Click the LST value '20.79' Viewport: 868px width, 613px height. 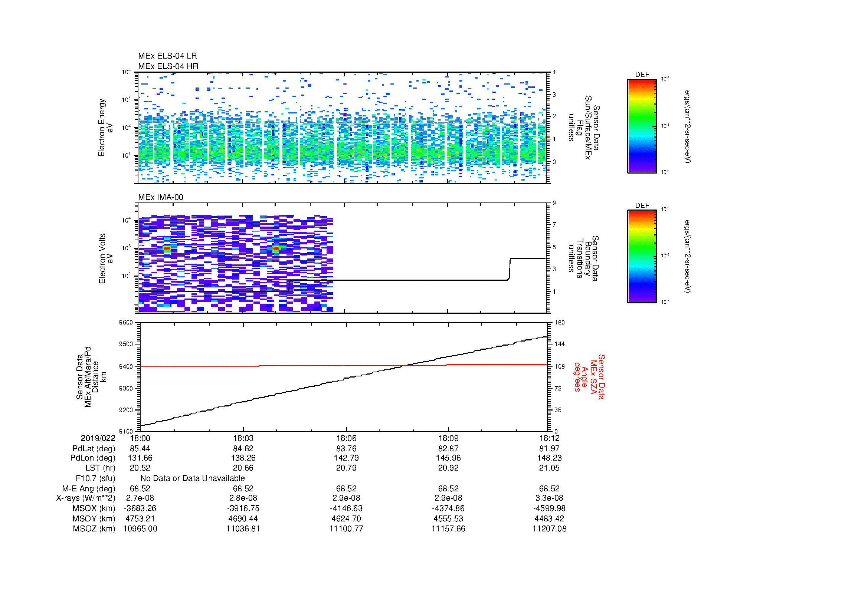click(346, 468)
